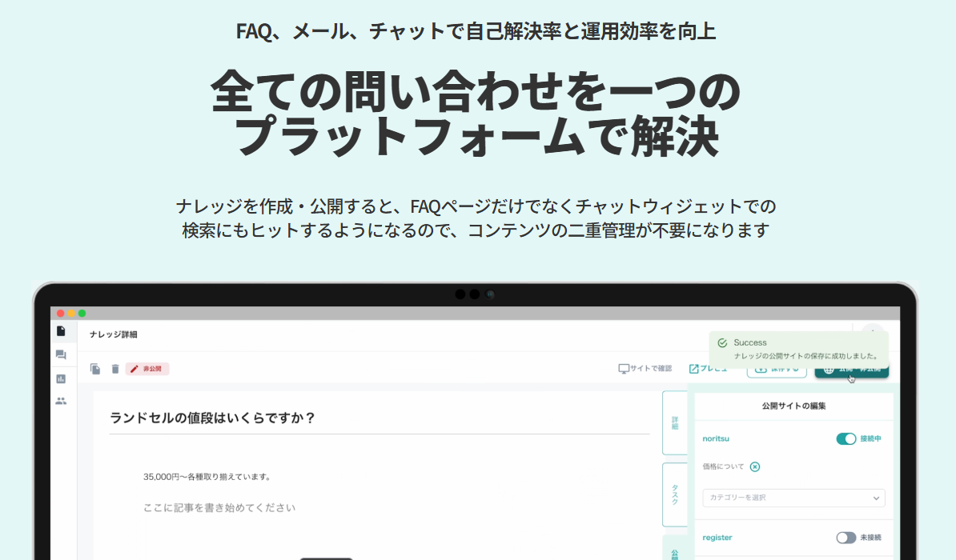Select the 公開 vertical tab
The height and width of the screenshot is (560, 956).
coord(674,549)
